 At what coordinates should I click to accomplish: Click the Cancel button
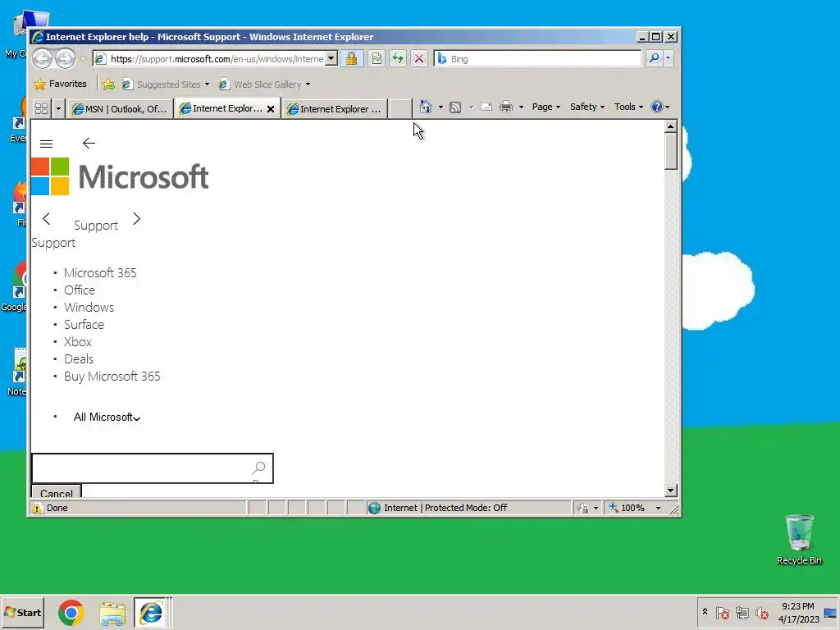(57, 492)
